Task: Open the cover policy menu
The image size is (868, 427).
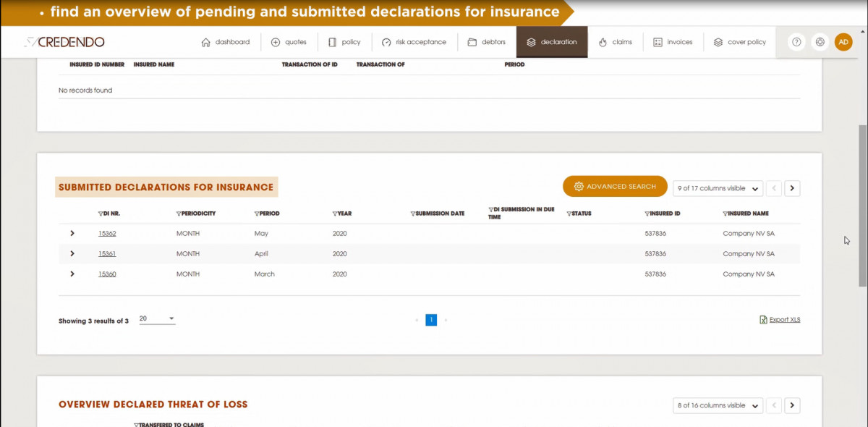Action: point(739,42)
